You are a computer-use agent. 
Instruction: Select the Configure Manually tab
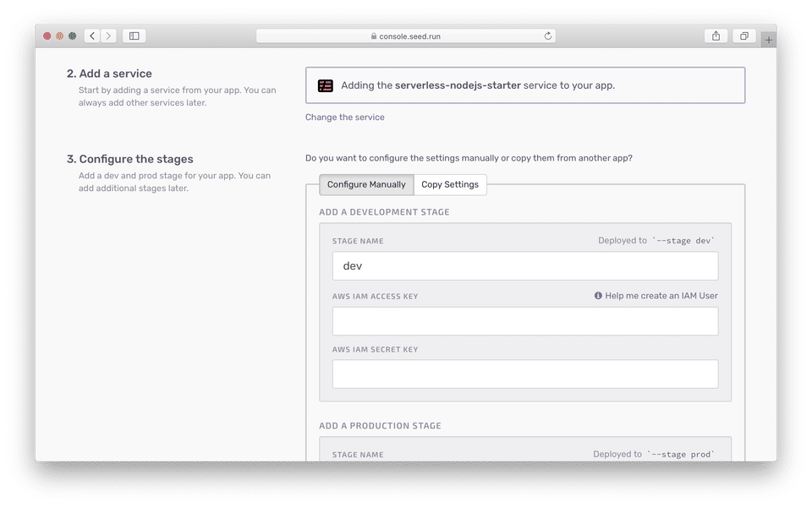coord(366,184)
